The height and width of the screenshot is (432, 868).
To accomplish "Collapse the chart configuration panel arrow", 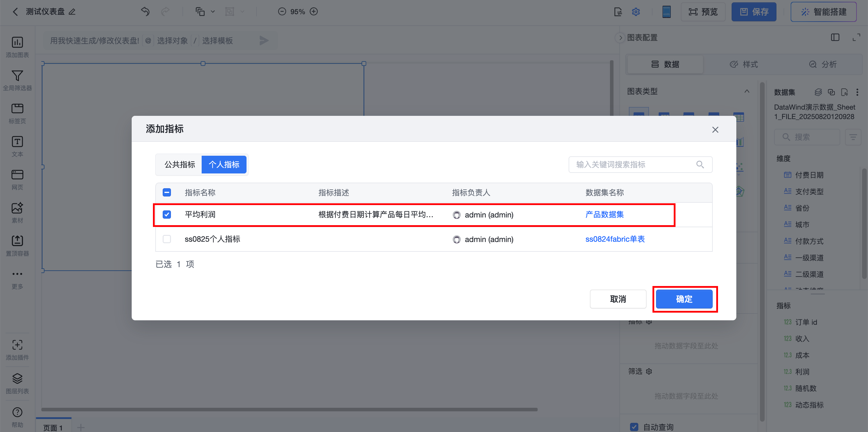I will tap(620, 38).
